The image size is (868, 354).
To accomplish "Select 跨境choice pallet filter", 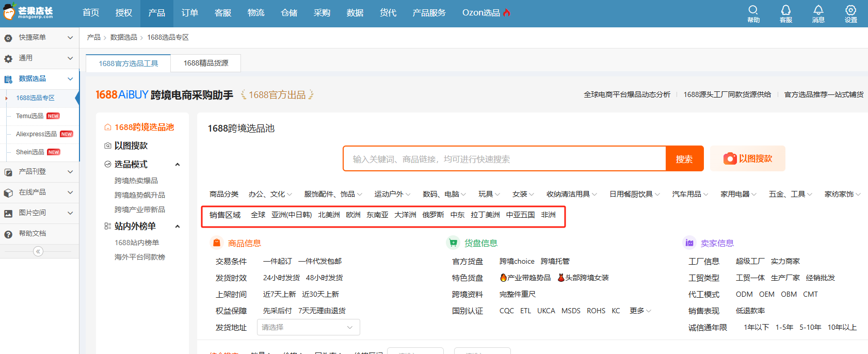I will [x=517, y=261].
